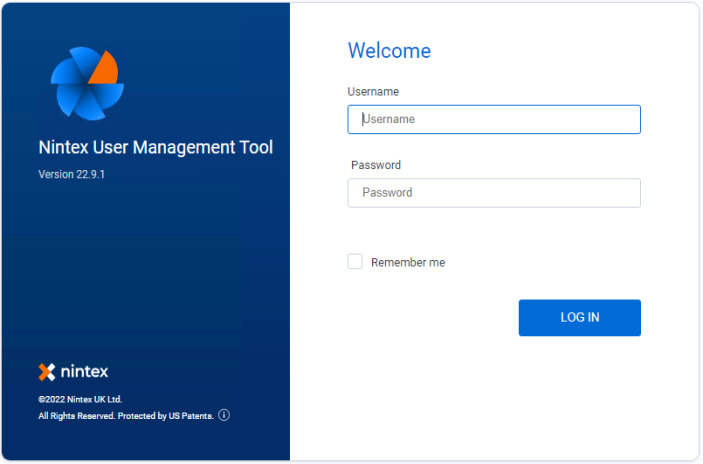This screenshot has height=464, width=703.
Task: Click the info icon beside US Patents
Action: [x=224, y=415]
